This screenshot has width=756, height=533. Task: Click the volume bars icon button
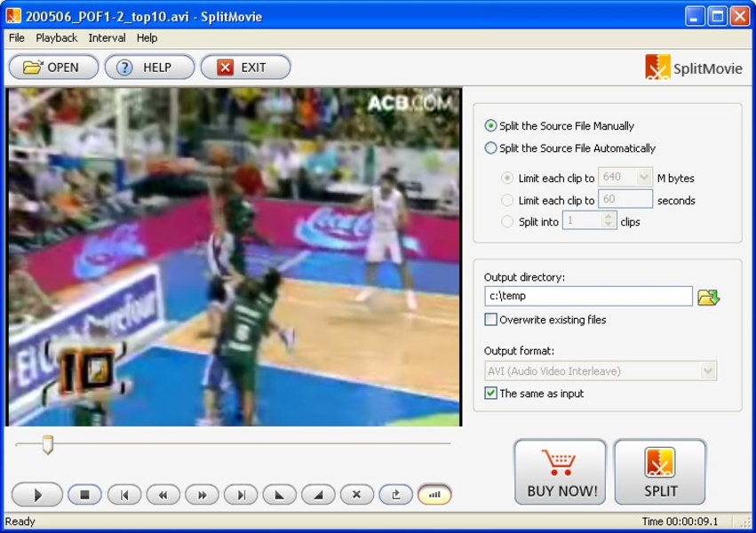coord(434,495)
